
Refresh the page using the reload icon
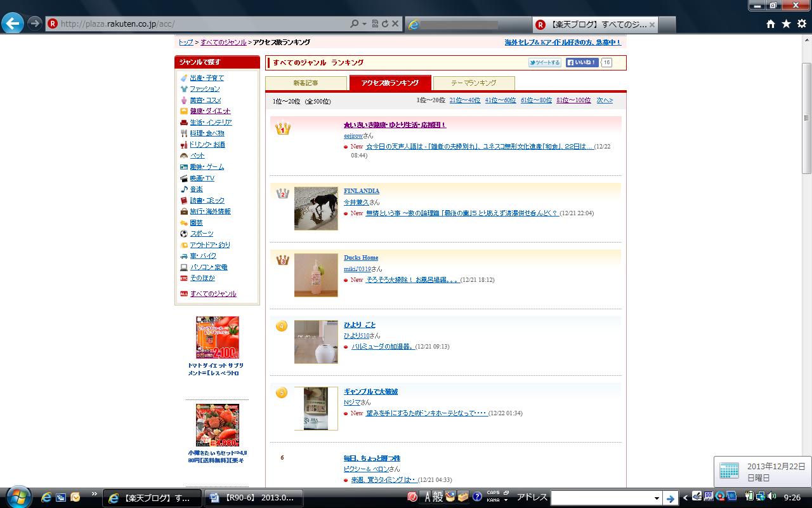(x=384, y=24)
